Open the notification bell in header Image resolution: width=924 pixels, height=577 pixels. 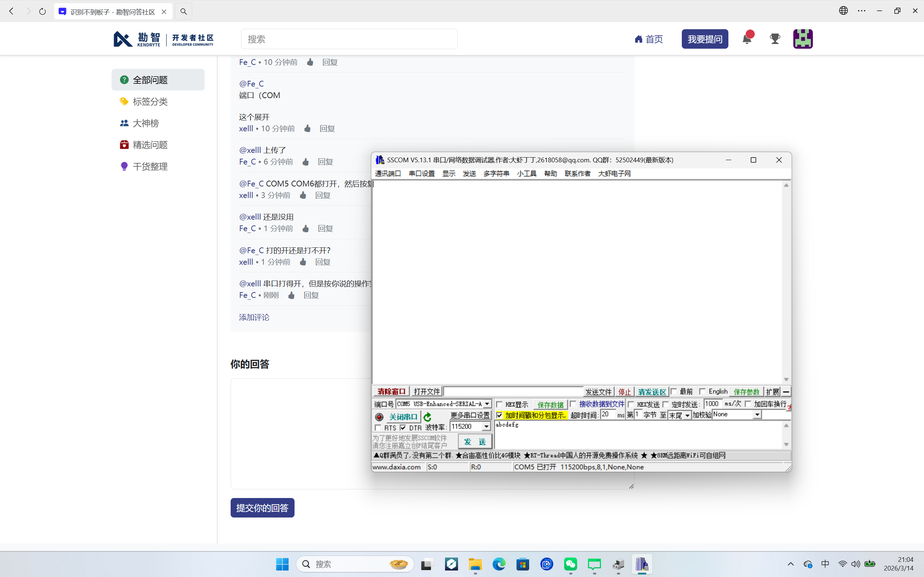pos(747,39)
